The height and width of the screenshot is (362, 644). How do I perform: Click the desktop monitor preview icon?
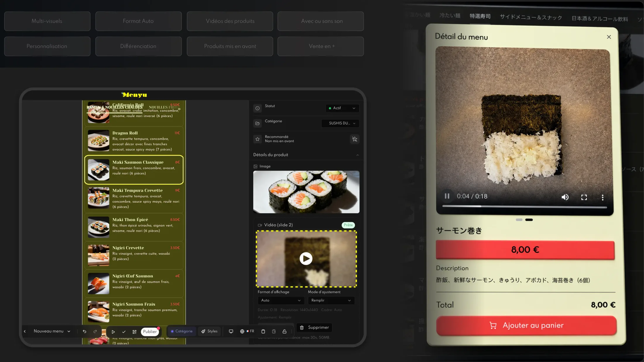231,331
